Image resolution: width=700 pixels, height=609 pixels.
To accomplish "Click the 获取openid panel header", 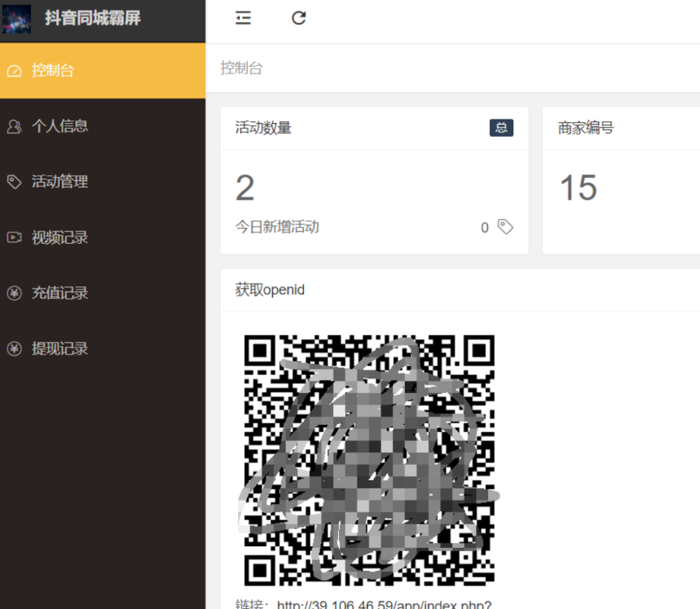I will point(270,290).
